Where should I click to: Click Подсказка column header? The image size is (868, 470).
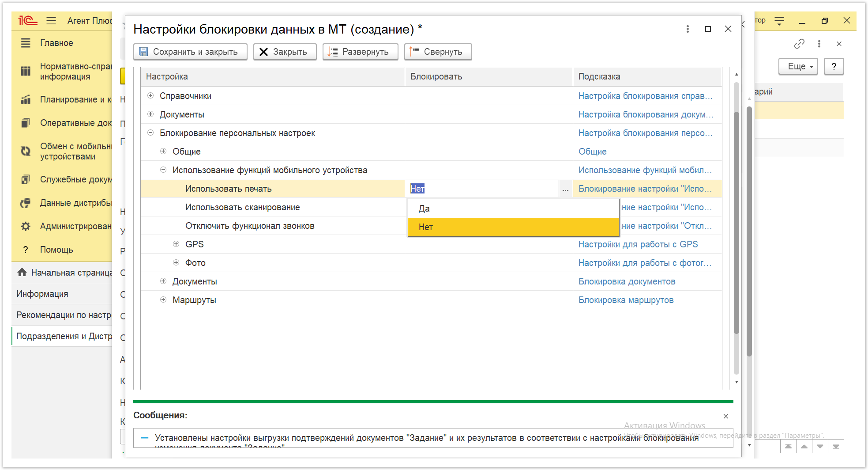click(647, 76)
